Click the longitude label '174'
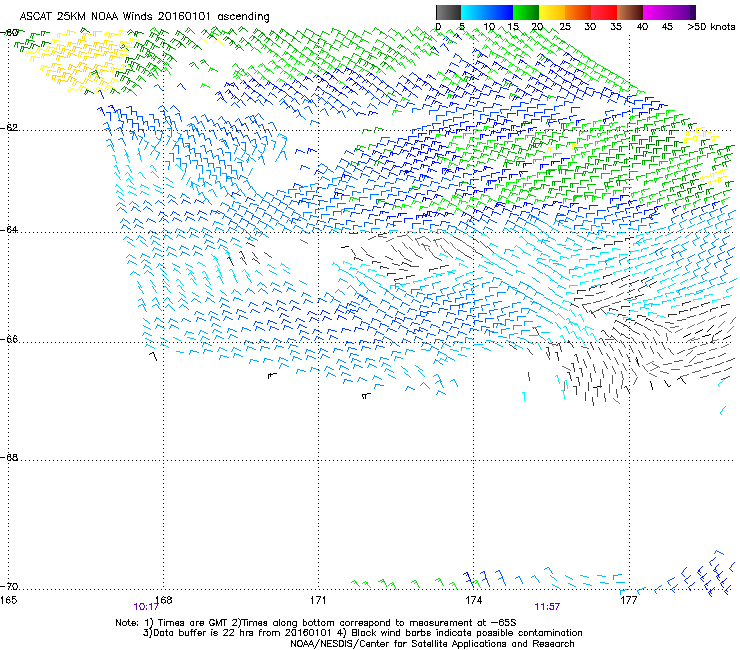The width and height of the screenshot is (740, 650). coord(474,600)
